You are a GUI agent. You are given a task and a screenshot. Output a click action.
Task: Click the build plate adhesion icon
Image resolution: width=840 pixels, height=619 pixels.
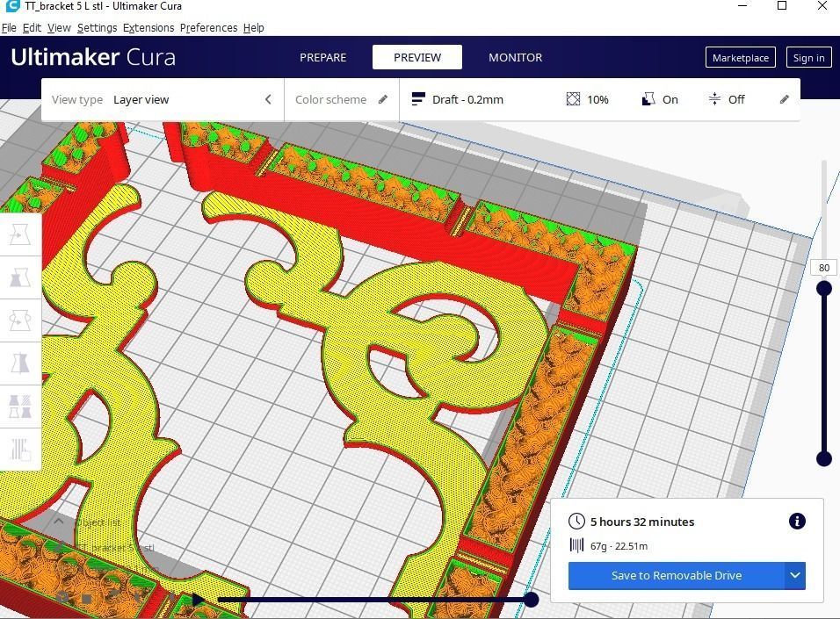click(714, 99)
